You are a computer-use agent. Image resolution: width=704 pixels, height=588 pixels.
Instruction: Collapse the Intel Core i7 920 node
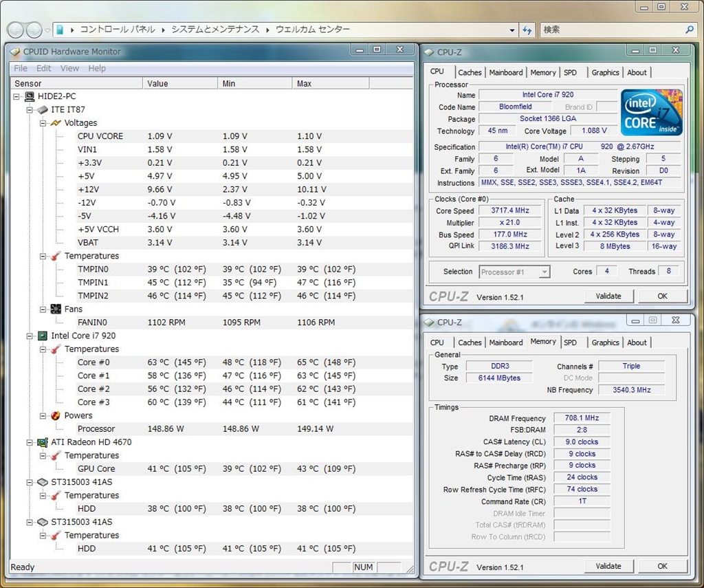[x=30, y=336]
